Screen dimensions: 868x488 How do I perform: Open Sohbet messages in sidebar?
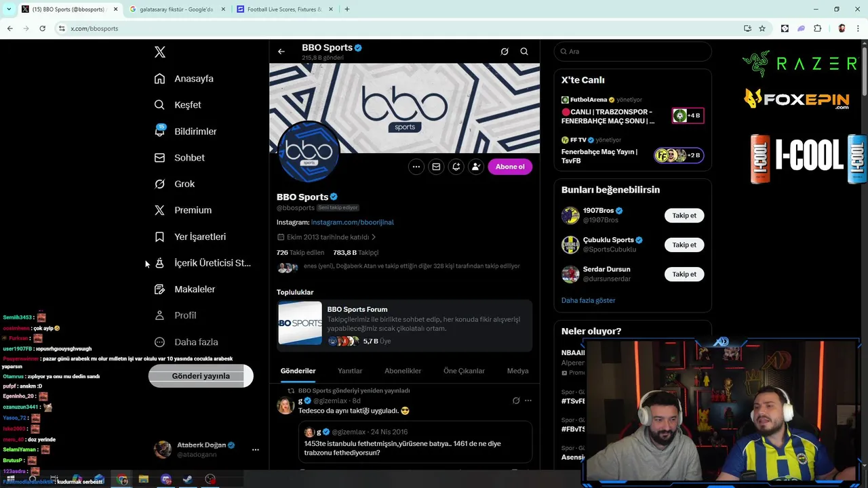(179, 158)
